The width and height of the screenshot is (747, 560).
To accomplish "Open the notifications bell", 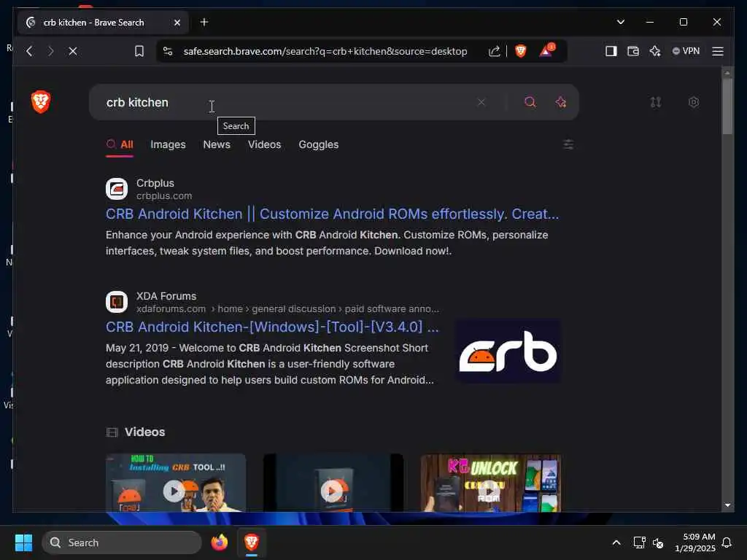I will coord(727,542).
